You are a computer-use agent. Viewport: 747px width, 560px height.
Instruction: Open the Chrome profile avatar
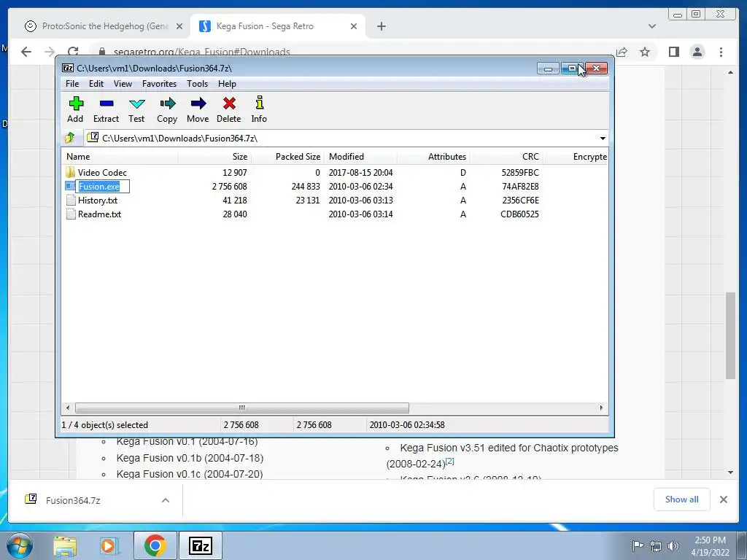(697, 52)
